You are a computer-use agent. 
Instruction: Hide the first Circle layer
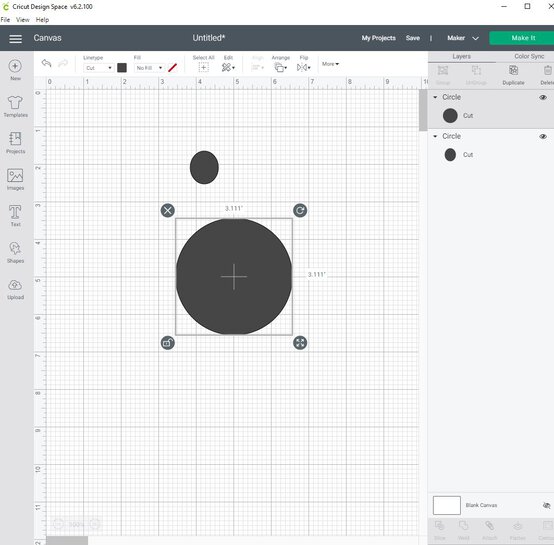coord(543,97)
